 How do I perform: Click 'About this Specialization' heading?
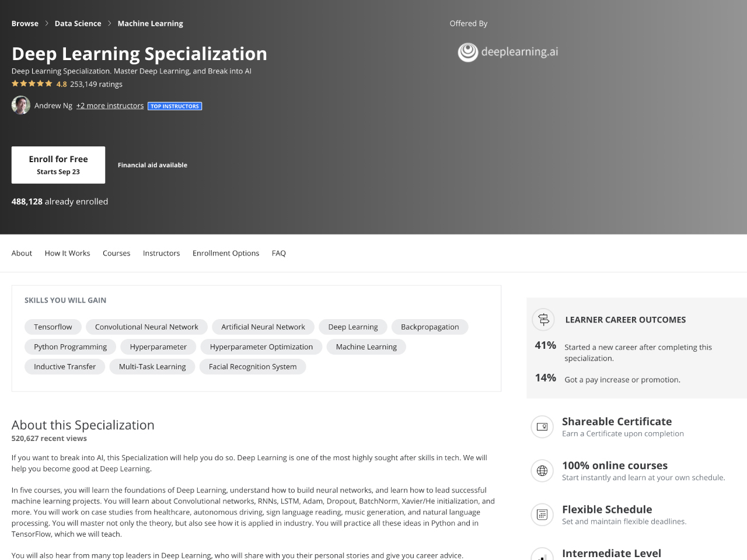point(83,425)
